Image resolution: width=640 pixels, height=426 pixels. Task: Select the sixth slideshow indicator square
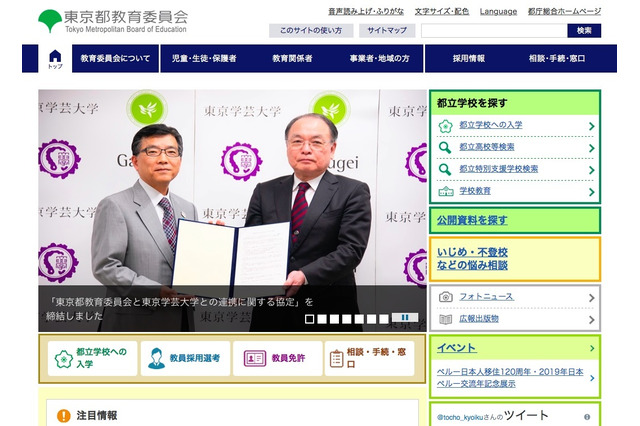tap(371, 319)
